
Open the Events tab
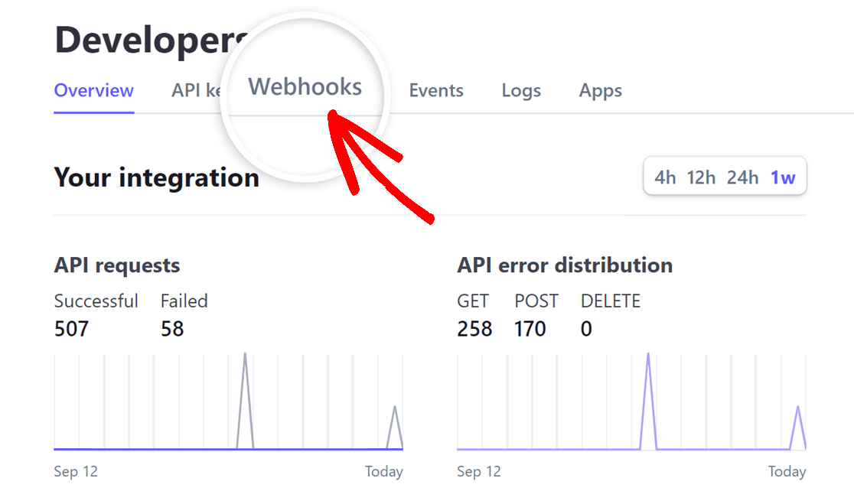coord(435,90)
